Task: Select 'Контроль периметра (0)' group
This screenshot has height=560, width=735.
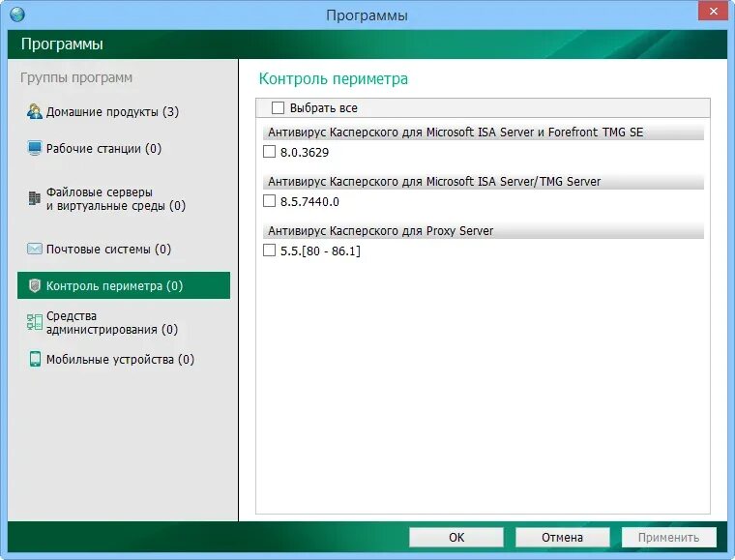Action: click(124, 285)
